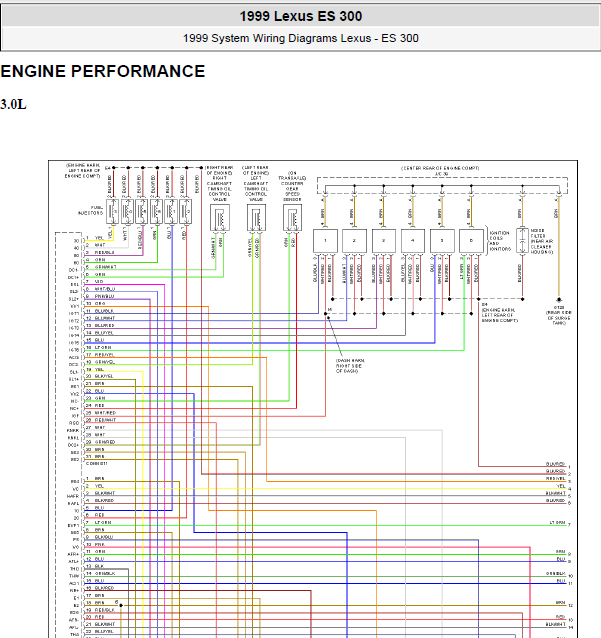Click the 'IGNITION COILS AND IGNITORS' label
This screenshot has height=638, width=601.
click(x=500, y=241)
